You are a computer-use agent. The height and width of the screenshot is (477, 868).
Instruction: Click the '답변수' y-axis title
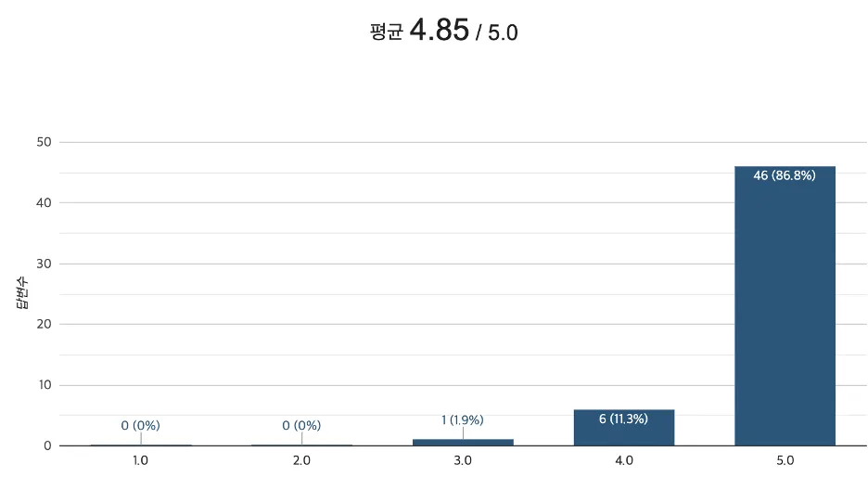pos(20,293)
